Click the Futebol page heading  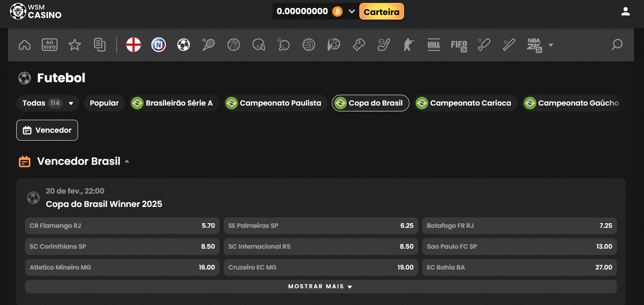click(61, 78)
